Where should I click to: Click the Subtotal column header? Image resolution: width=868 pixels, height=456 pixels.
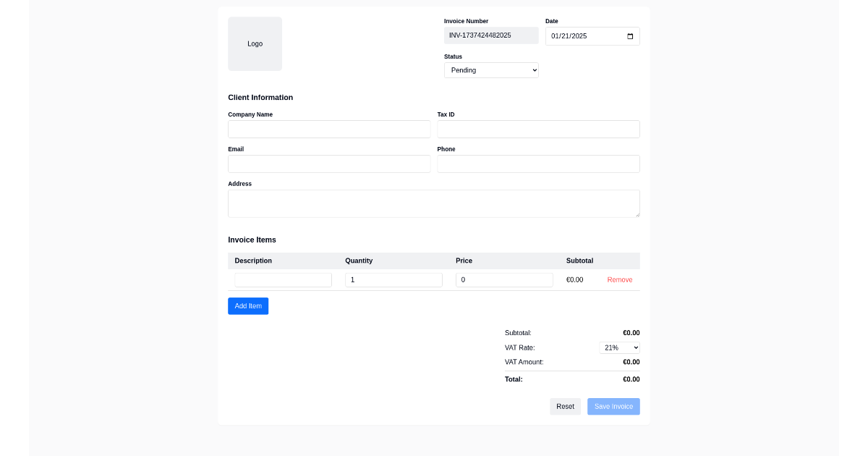579,261
